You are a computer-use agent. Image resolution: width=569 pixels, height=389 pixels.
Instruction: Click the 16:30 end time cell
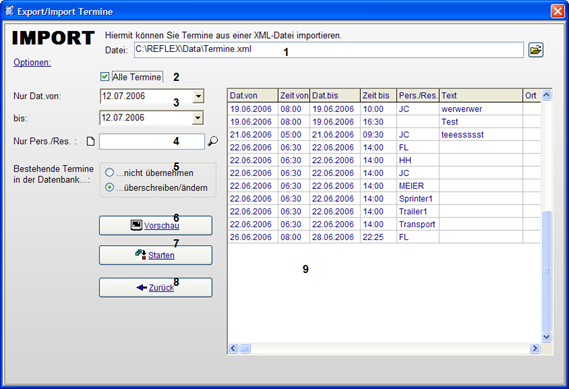[378, 122]
